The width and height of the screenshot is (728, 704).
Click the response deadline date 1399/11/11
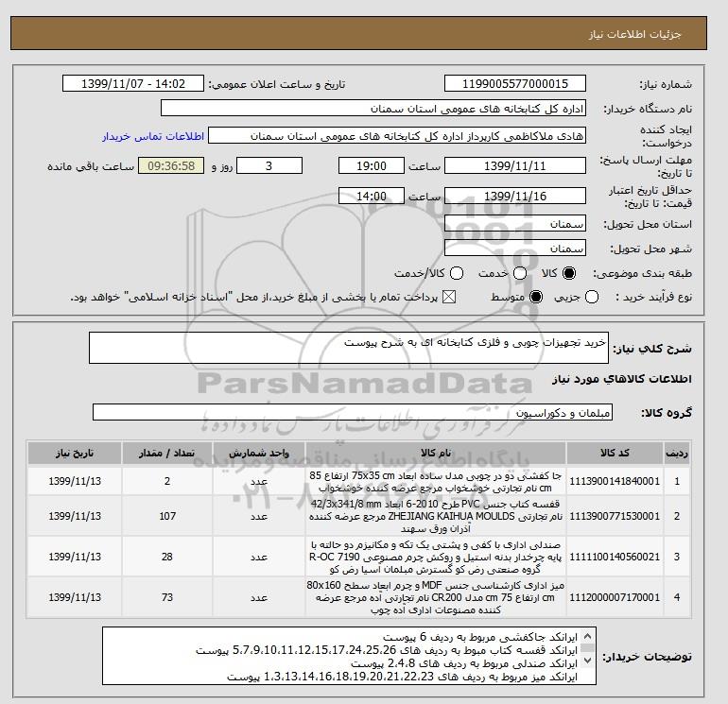[515, 165]
